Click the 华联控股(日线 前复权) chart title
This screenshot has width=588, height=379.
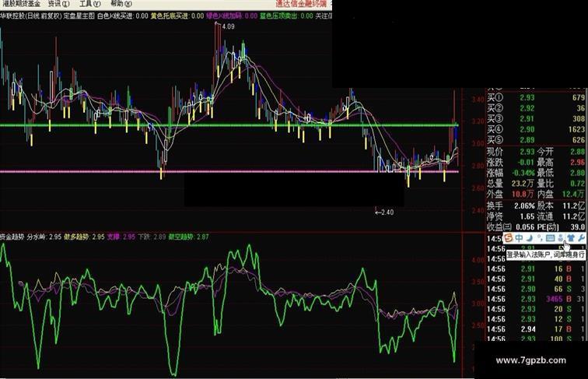[31, 16]
